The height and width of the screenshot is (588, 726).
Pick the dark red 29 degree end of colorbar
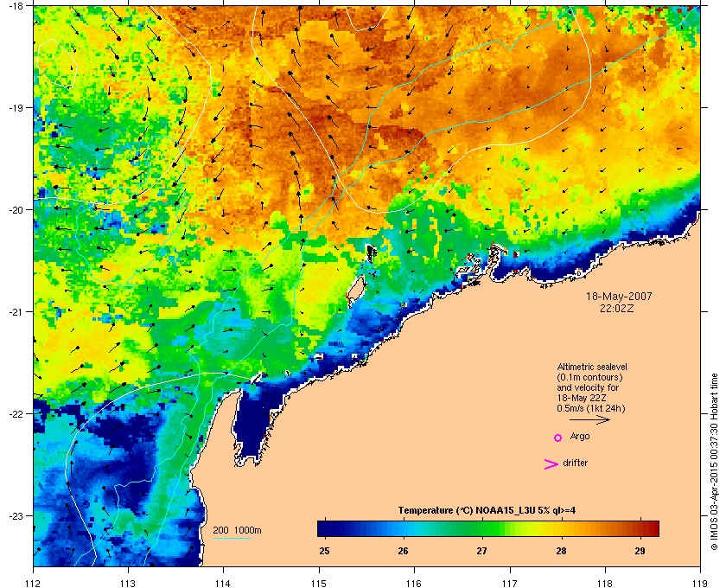coord(652,528)
